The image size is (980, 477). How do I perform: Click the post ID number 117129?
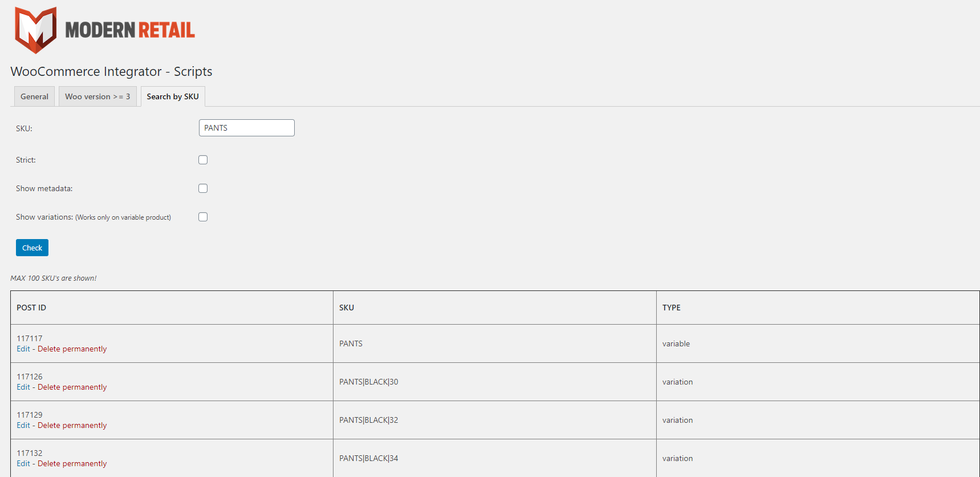(30, 415)
